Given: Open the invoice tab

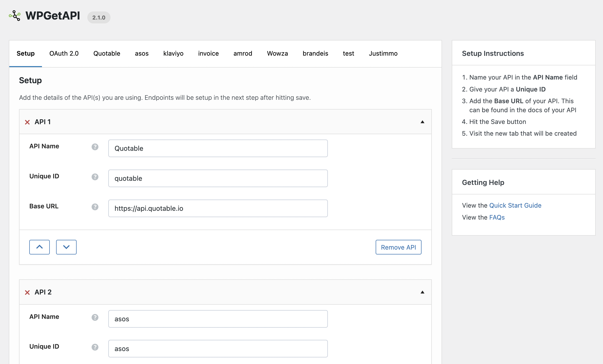Looking at the screenshot, I should click(x=208, y=53).
